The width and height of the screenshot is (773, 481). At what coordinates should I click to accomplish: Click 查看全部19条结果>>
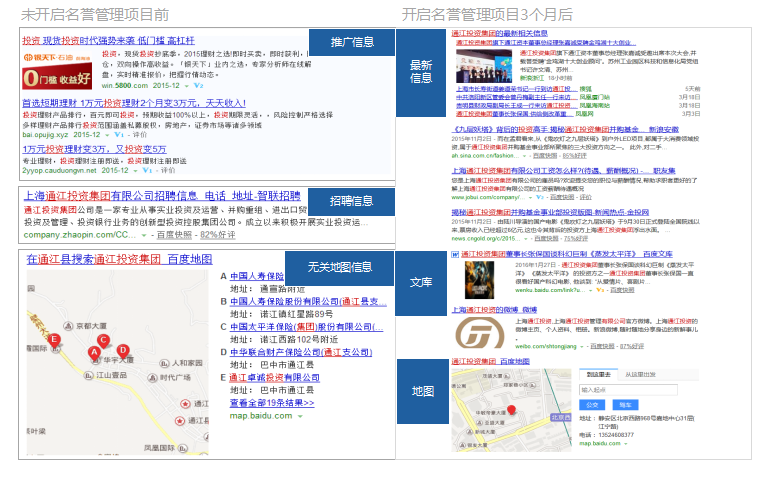click(272, 403)
